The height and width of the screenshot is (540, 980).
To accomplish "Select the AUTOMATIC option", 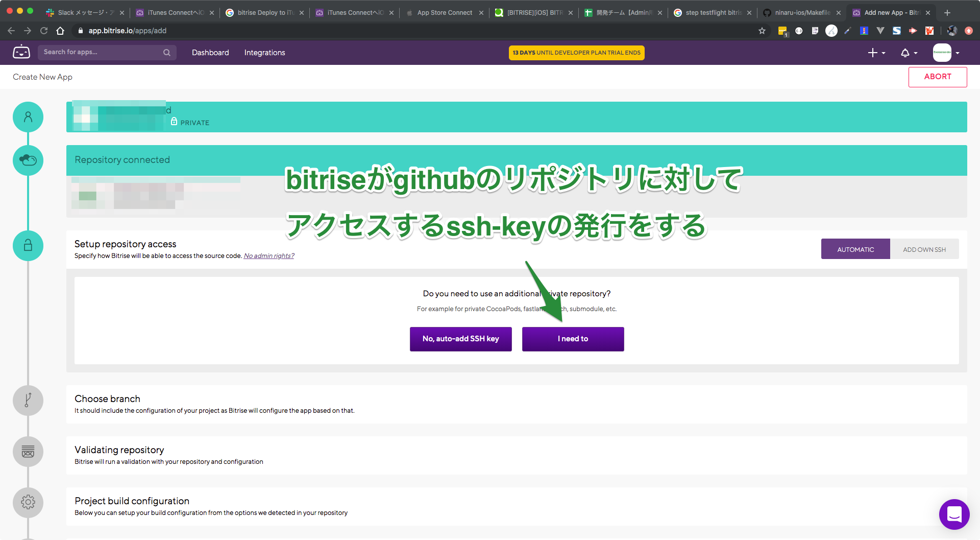I will (855, 249).
